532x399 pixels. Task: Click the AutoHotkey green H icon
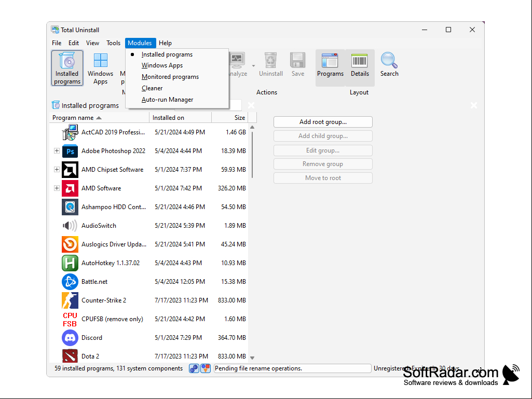click(x=70, y=263)
